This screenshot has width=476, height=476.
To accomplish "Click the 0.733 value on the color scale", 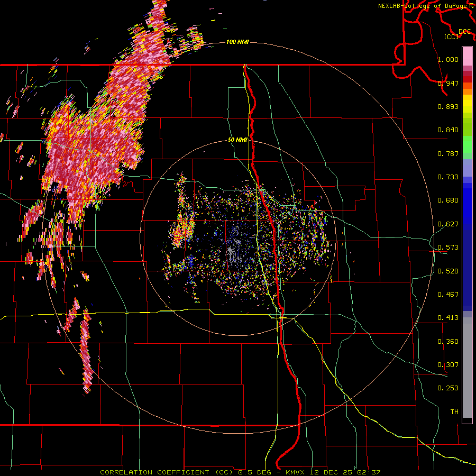I will (448, 177).
